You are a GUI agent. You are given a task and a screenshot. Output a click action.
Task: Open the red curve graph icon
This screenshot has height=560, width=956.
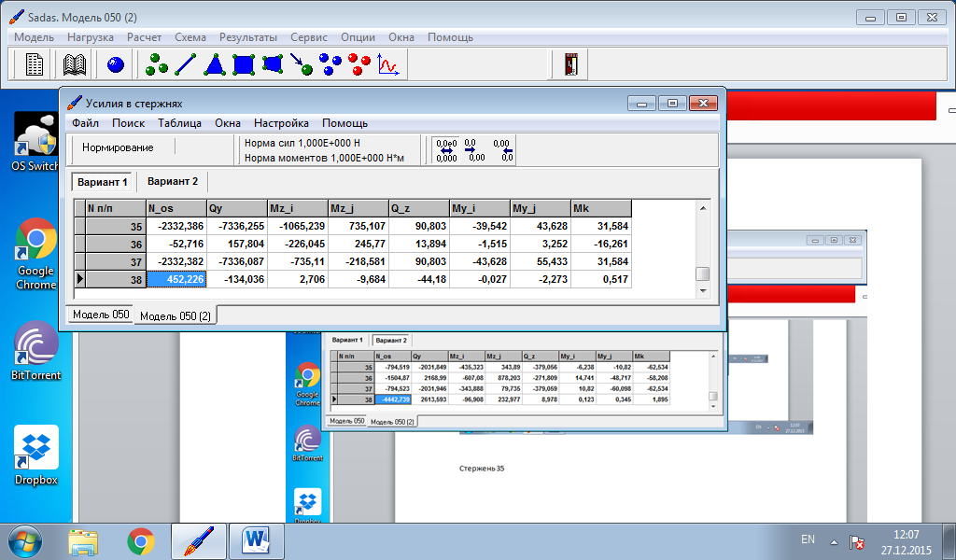pyautogui.click(x=388, y=64)
